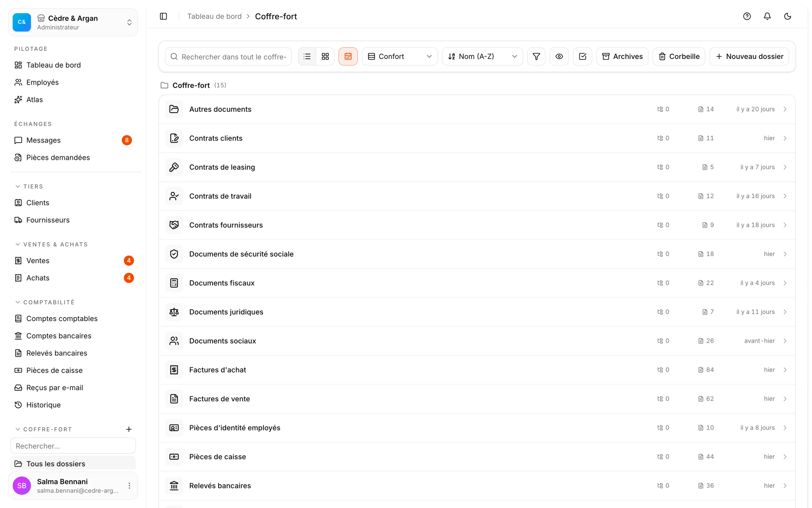Add folder with COFFRE-FORT plus icon
812x508 pixels.
[129, 429]
